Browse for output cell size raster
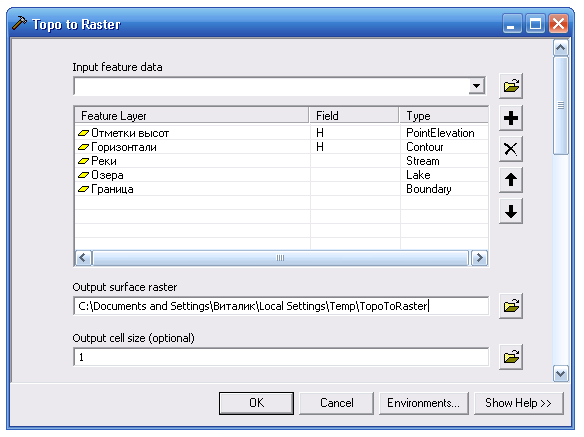Viewport: 584px width, 437px height. click(511, 357)
